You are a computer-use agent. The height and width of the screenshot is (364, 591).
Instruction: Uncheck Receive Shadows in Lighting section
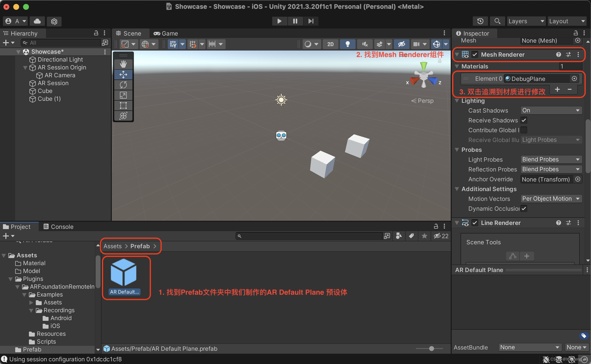coord(524,120)
